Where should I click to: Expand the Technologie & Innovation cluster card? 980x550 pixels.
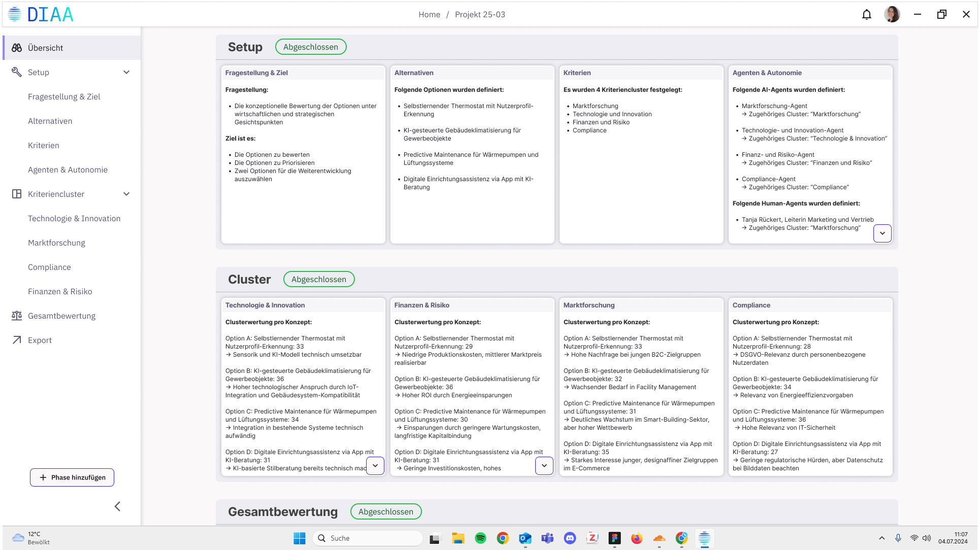click(x=375, y=465)
